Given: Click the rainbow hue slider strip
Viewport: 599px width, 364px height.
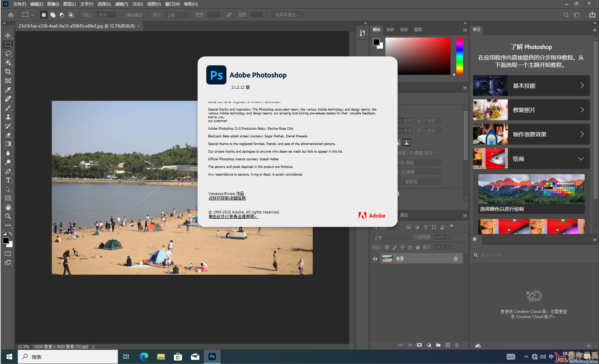Looking at the screenshot, I should (460, 56).
